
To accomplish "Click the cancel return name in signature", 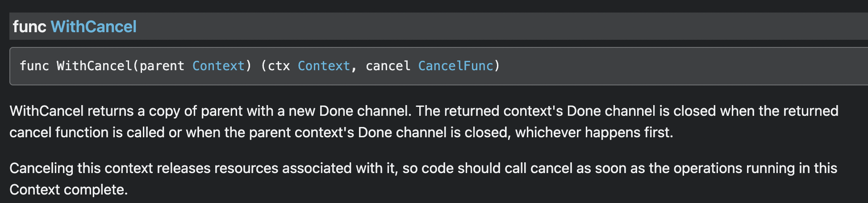I will click(x=388, y=66).
